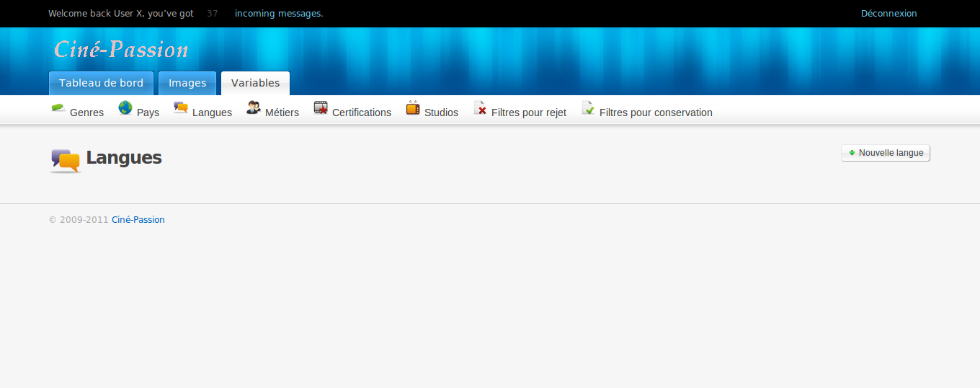Go to the Pays section
Image resolution: width=980 pixels, height=388 pixels.
(x=148, y=113)
